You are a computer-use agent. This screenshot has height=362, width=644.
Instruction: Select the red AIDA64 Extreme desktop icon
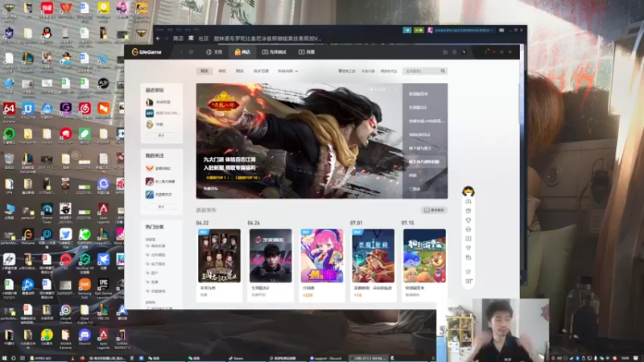(x=9, y=112)
